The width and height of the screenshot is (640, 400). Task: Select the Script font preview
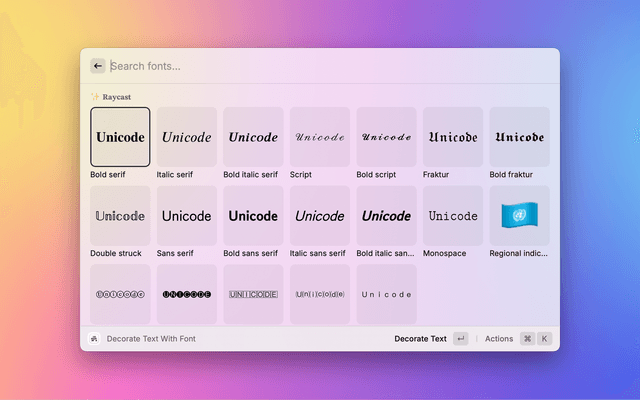[320, 137]
